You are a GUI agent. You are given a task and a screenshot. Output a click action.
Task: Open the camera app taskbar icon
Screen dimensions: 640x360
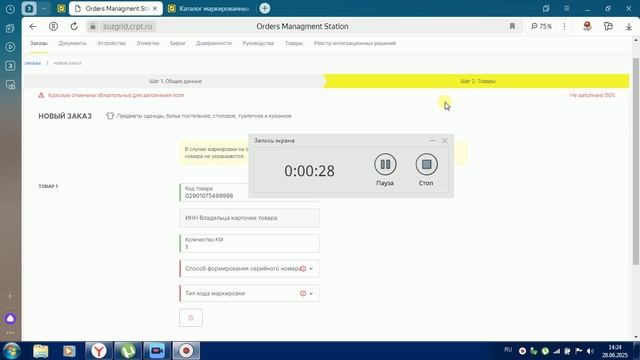(x=157, y=351)
